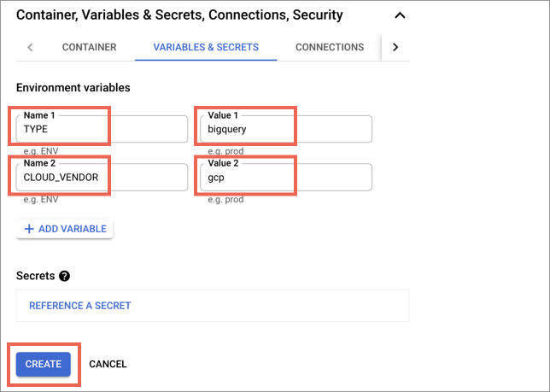
Task: Select the VARIABLES & SECRETS tab
Action: point(206,47)
